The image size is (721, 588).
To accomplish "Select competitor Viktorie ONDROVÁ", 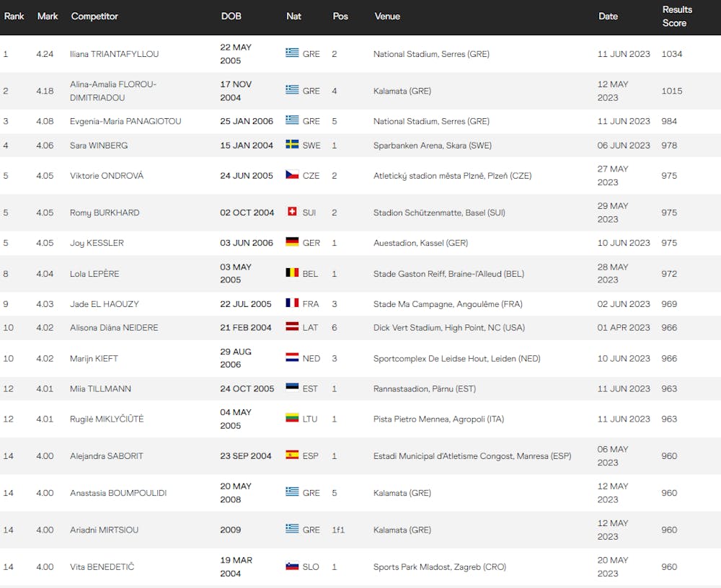I will pos(106,176).
